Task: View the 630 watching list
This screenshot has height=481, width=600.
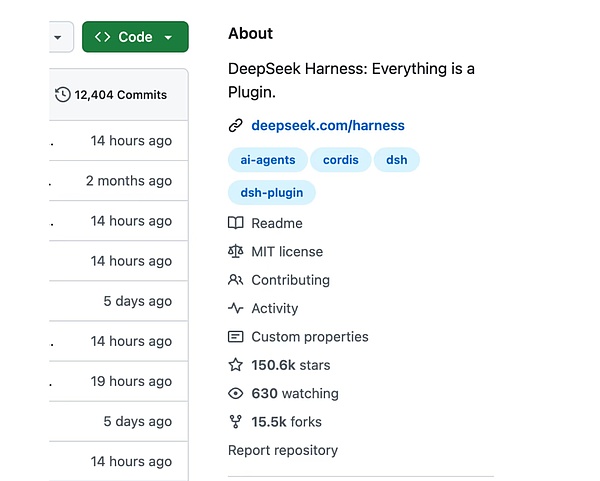Action: 295,393
